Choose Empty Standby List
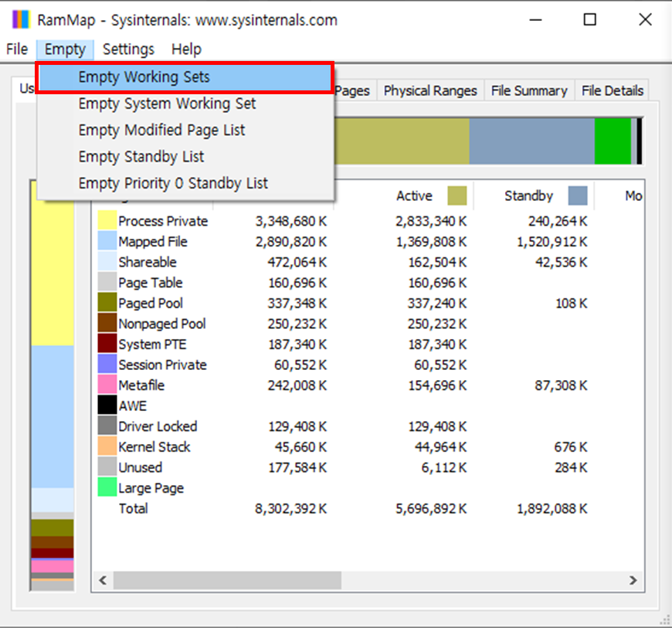 pyautogui.click(x=185, y=157)
